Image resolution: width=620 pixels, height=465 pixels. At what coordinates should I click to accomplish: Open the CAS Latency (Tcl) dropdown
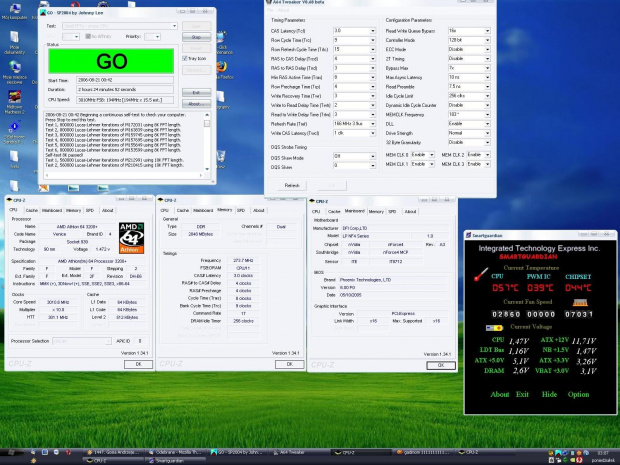coord(354,30)
